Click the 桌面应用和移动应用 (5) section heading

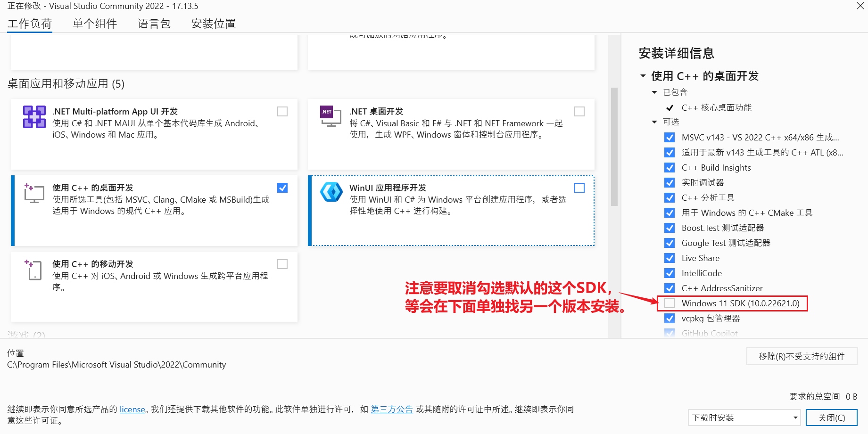click(66, 84)
